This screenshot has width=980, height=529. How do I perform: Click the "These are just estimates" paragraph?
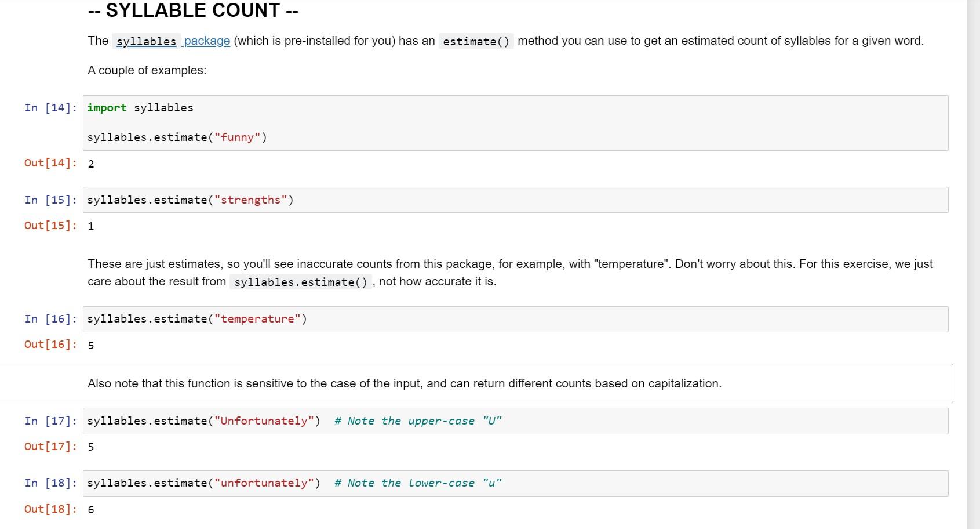click(x=510, y=273)
